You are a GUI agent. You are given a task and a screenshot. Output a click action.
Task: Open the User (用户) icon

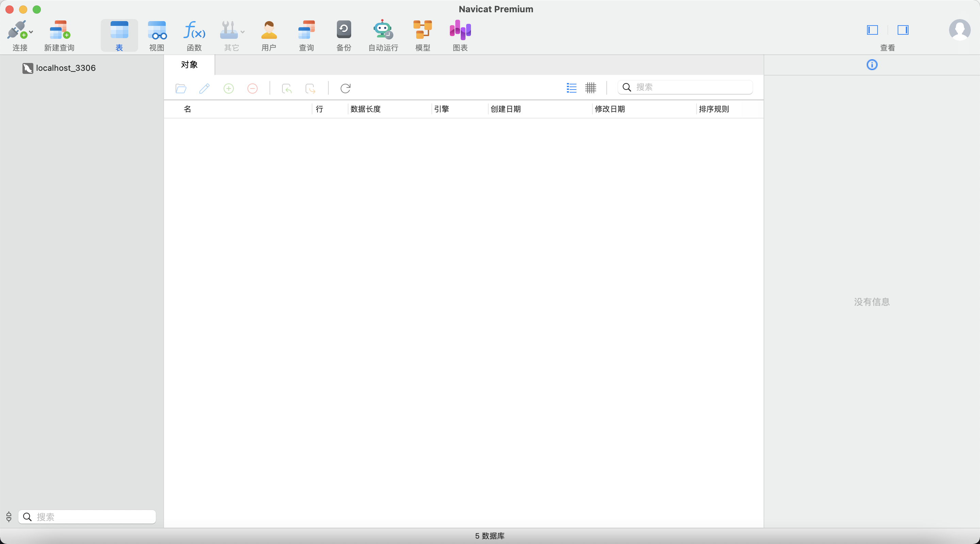click(269, 30)
